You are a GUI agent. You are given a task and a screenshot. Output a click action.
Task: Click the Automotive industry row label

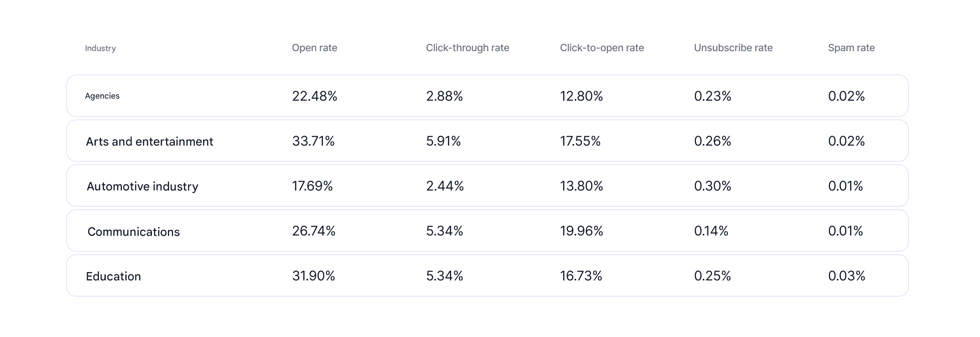(x=142, y=186)
